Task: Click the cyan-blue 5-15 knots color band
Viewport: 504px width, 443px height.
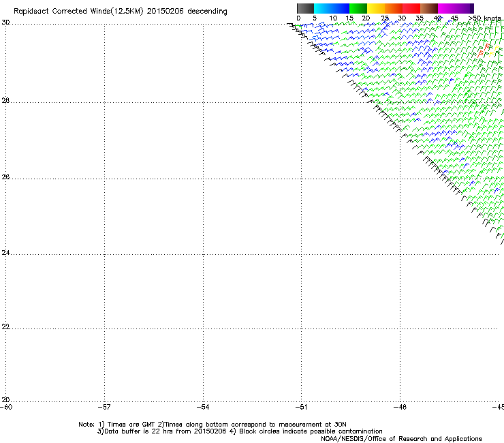Action: [332, 8]
